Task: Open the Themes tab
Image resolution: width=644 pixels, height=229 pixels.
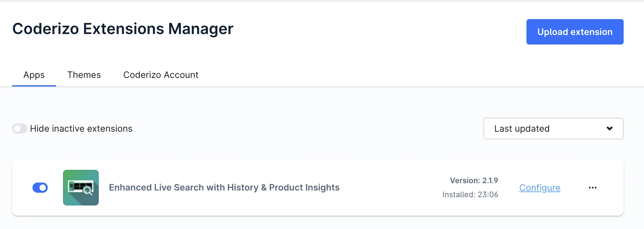Action: (84, 75)
